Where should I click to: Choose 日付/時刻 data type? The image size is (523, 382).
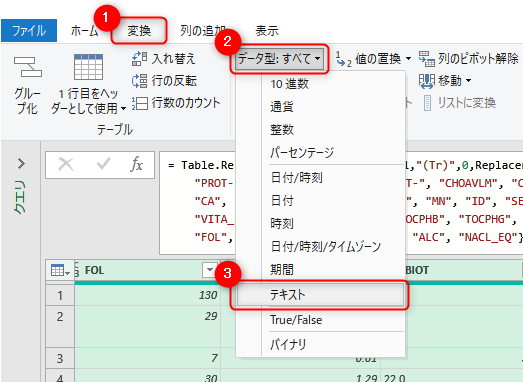[320, 177]
